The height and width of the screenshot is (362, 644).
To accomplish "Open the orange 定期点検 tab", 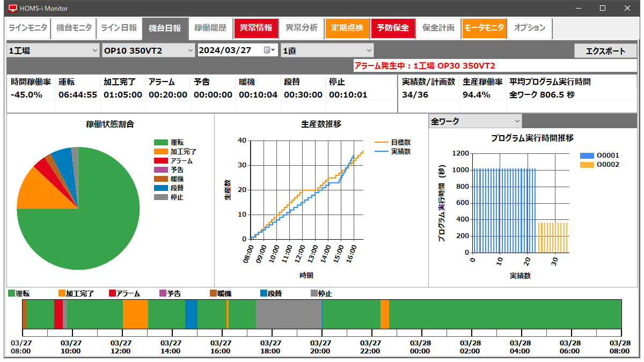I will pos(347,28).
